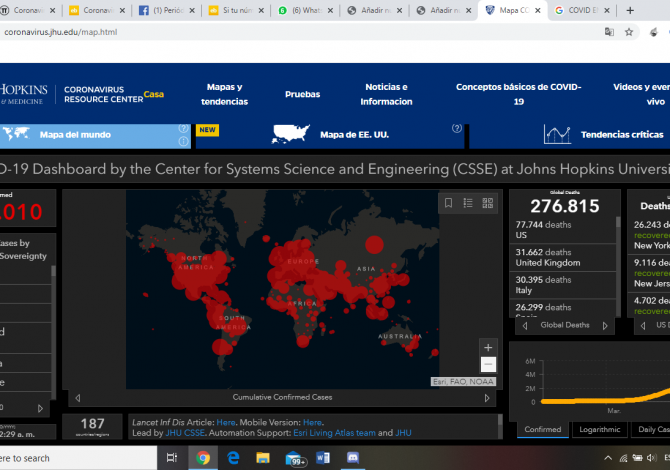The image size is (670, 470).
Task: Select the 31.662 deaths United Kingdom row
Action: click(562, 258)
